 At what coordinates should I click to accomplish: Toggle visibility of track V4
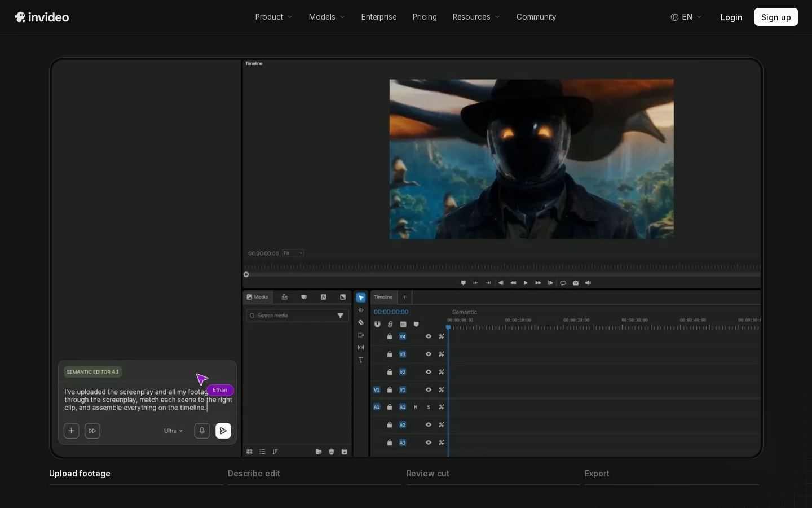pyautogui.click(x=429, y=336)
